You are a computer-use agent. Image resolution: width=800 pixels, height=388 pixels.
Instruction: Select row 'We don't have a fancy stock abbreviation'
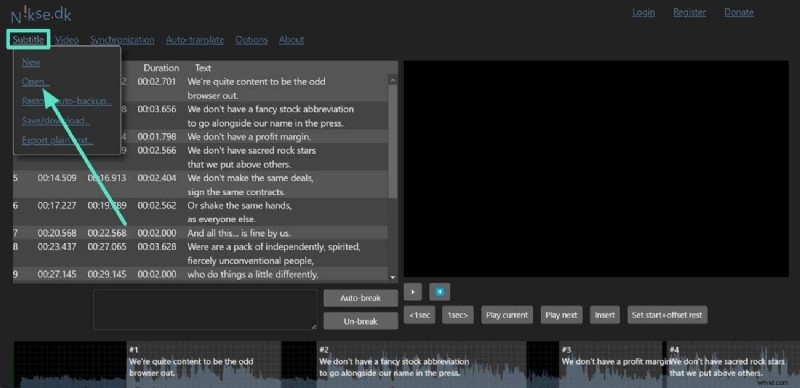click(x=201, y=116)
